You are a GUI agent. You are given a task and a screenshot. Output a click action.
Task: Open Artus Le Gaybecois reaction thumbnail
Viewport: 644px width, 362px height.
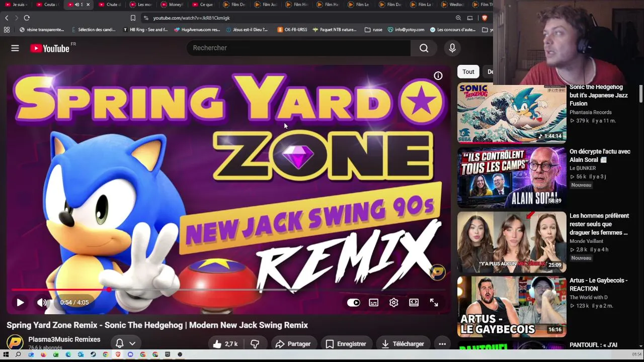(512, 306)
